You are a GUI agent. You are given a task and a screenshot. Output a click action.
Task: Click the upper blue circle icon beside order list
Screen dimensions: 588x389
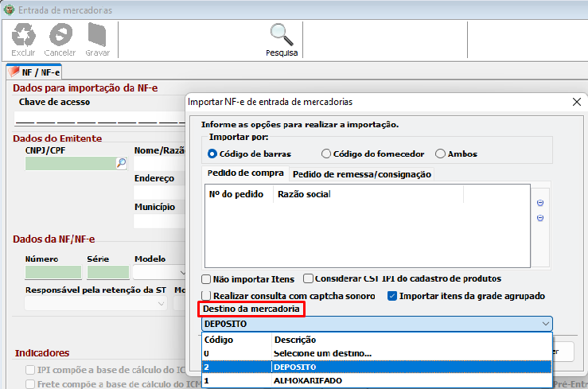tap(540, 203)
